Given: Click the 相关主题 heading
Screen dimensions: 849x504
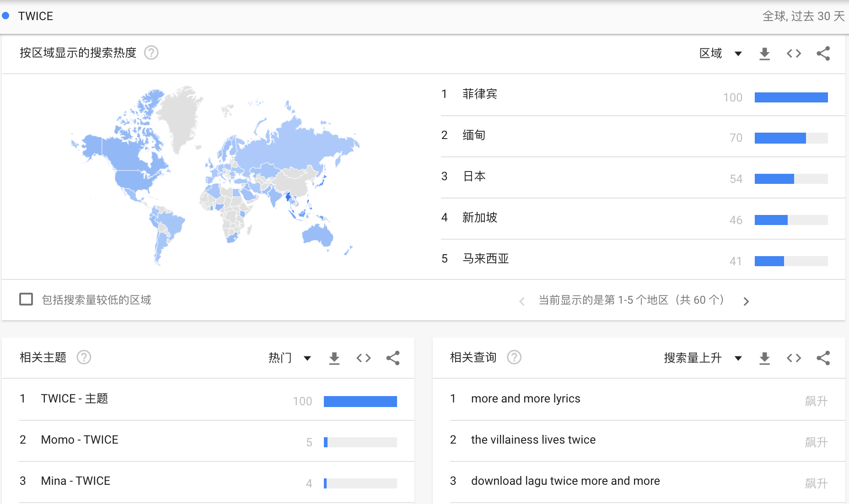Looking at the screenshot, I should [43, 358].
